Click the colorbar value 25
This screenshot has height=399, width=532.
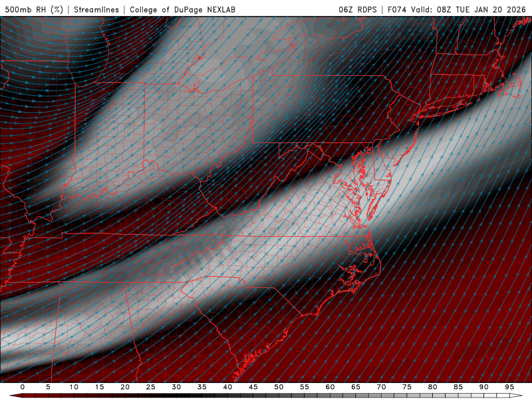click(151, 387)
